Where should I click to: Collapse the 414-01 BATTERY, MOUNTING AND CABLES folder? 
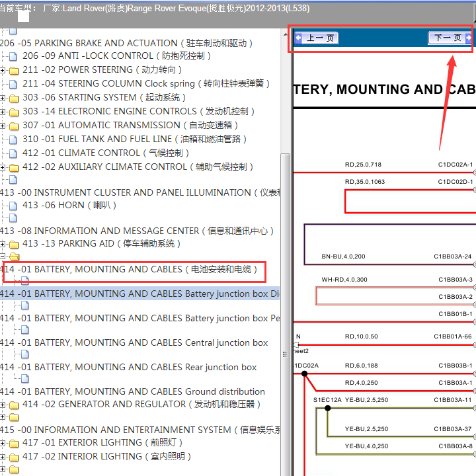pyautogui.click(x=3, y=257)
